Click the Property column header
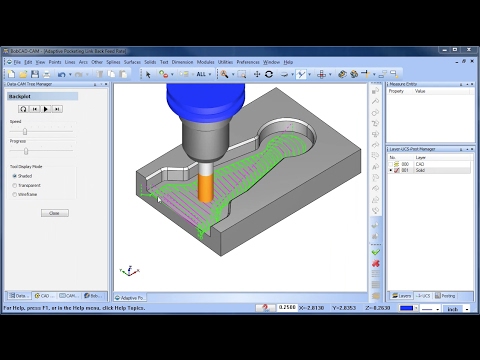The height and width of the screenshot is (360, 480). 396,91
